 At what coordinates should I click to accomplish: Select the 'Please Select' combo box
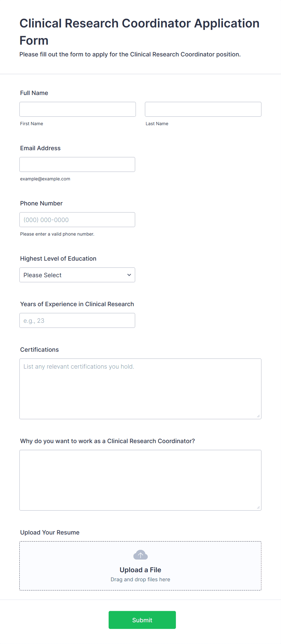tap(77, 275)
